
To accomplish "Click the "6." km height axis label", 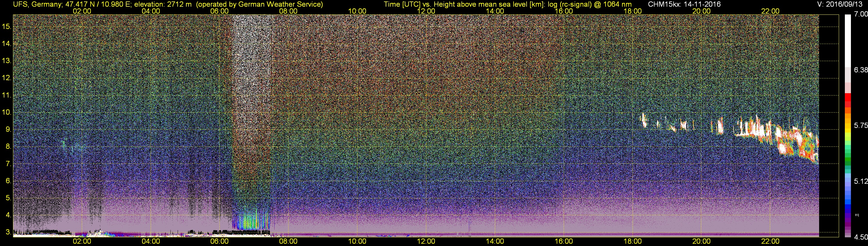I will [x=9, y=181].
